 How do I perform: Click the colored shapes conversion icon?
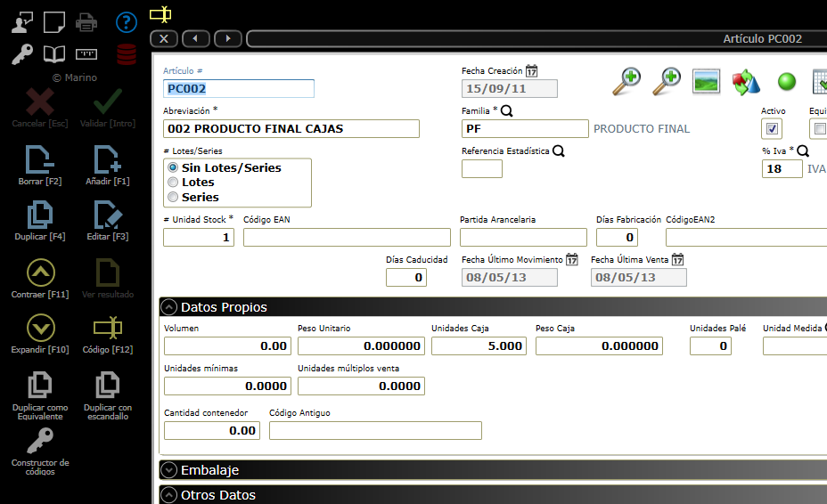746,82
